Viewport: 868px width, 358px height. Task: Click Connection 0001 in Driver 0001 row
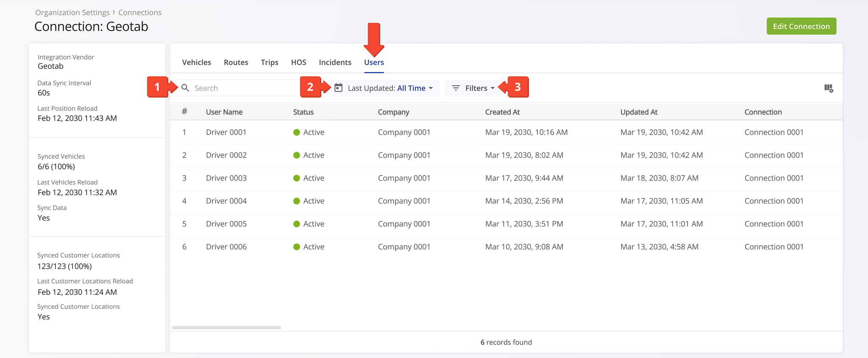[774, 132]
